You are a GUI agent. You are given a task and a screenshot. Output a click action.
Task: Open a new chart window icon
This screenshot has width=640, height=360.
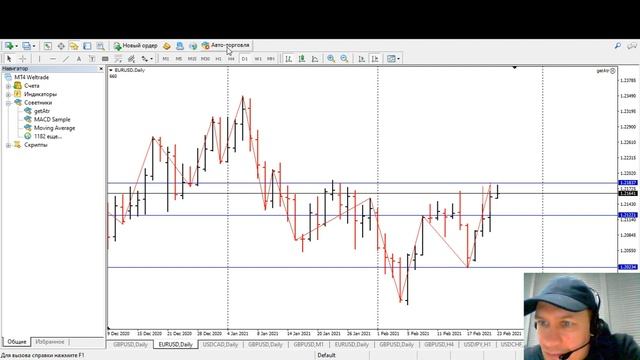(9, 46)
